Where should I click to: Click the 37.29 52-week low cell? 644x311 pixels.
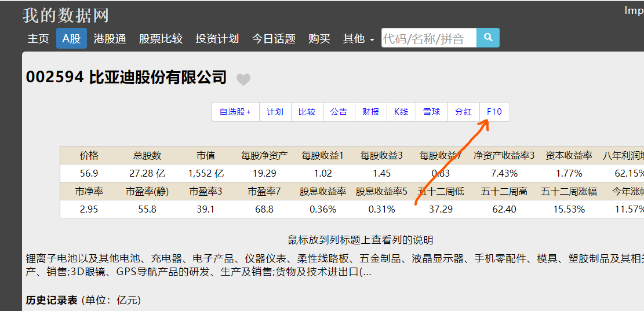click(x=441, y=209)
